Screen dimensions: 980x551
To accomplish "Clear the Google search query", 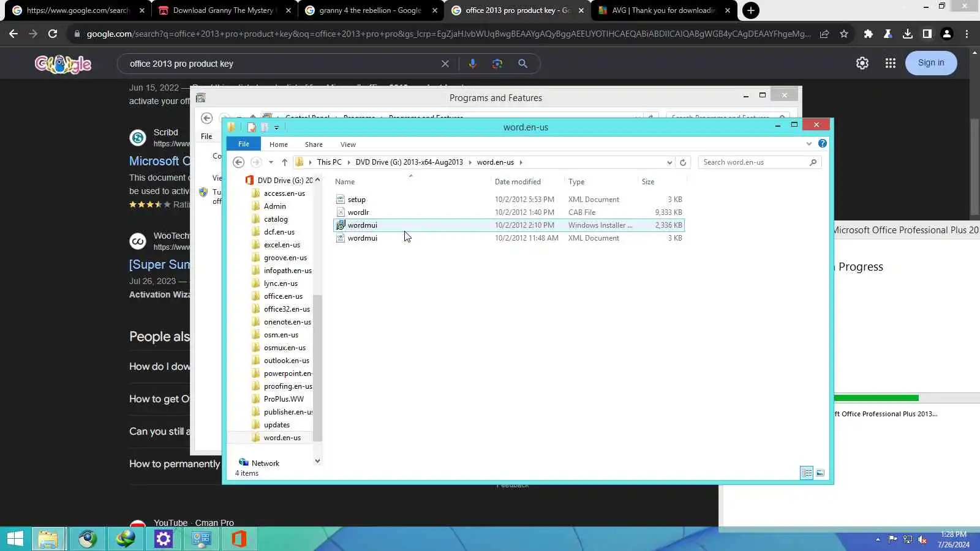I will [445, 64].
